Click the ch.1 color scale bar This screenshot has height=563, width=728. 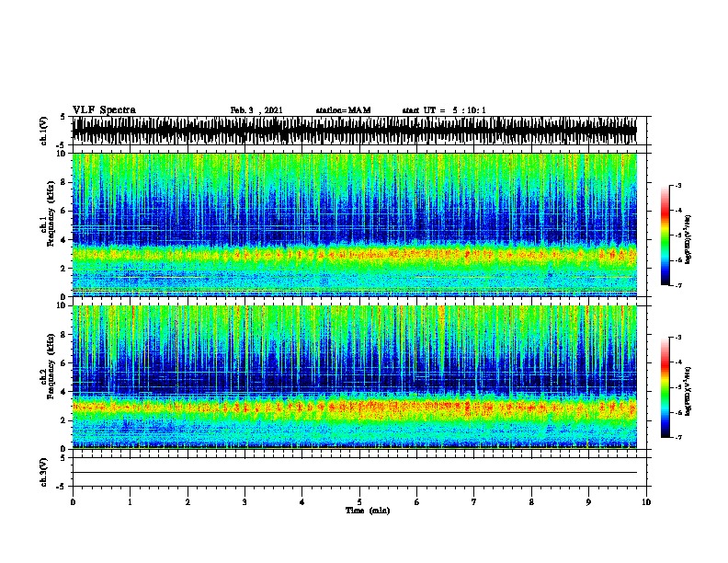coord(665,236)
